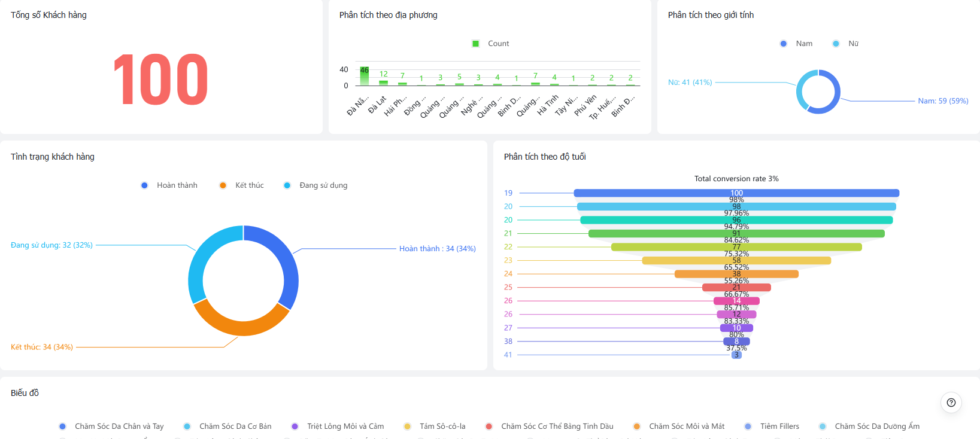Click the orange funnel bar valued 38
This screenshot has width=980, height=439.
[736, 274]
